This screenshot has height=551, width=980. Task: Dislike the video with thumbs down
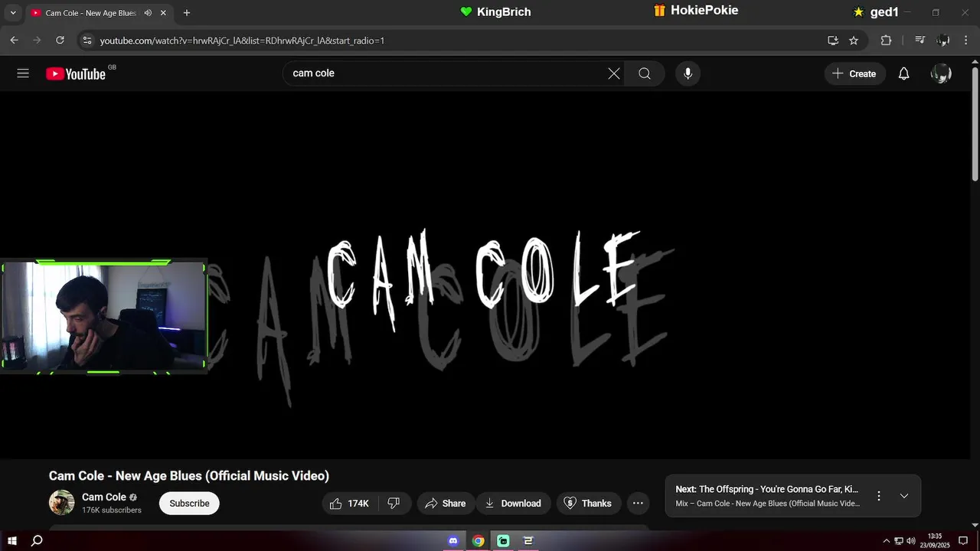(394, 504)
